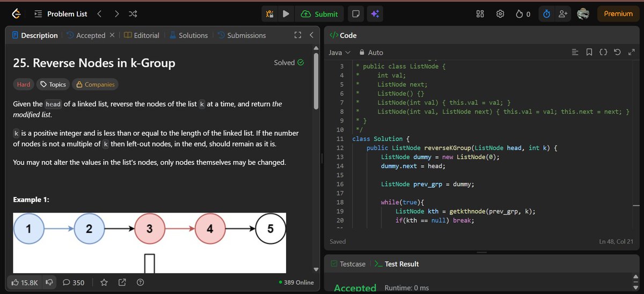This screenshot has height=294, width=644.
Task: Switch to the Editorial tab
Action: point(142,35)
